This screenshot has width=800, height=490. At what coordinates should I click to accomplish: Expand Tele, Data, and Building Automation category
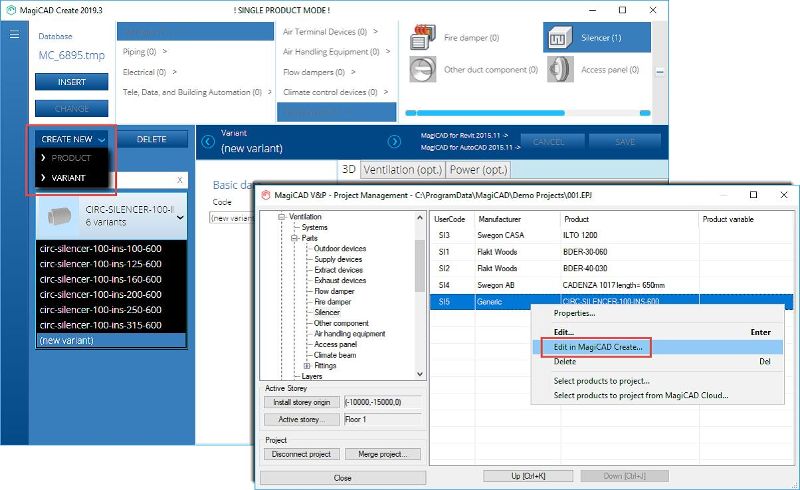coord(269,92)
